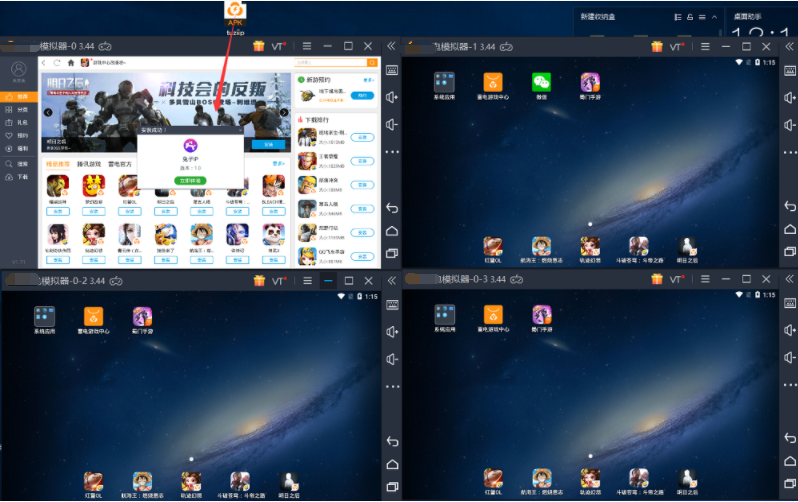Open the hamburger menu in 模拟器-0 title bar
The width and height of the screenshot is (798, 502).
tap(307, 46)
